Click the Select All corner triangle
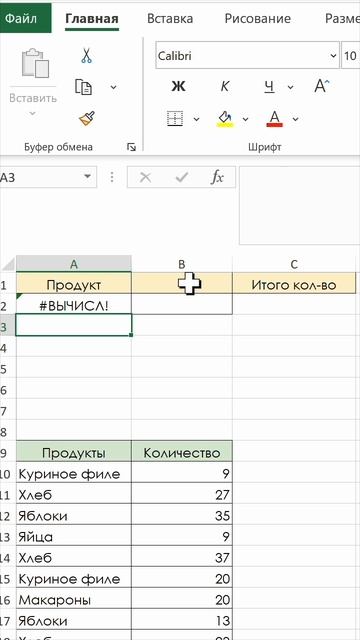Image resolution: width=360 pixels, height=640 pixels. (8, 264)
